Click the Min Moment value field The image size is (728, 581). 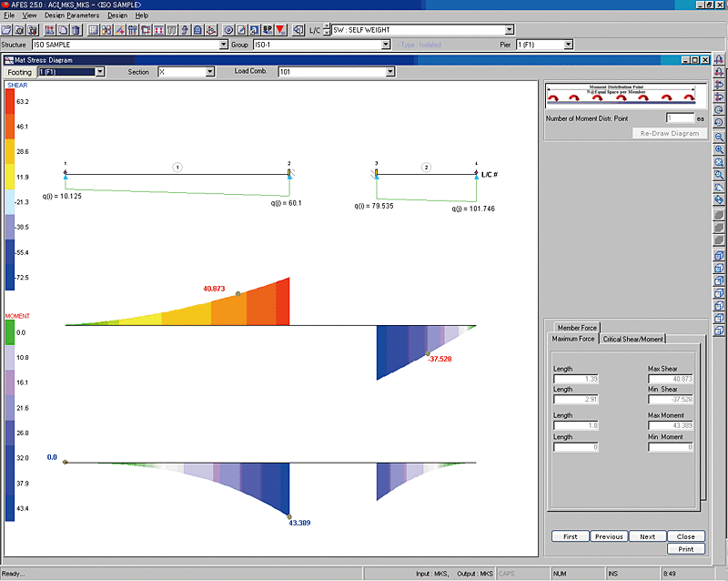671,447
